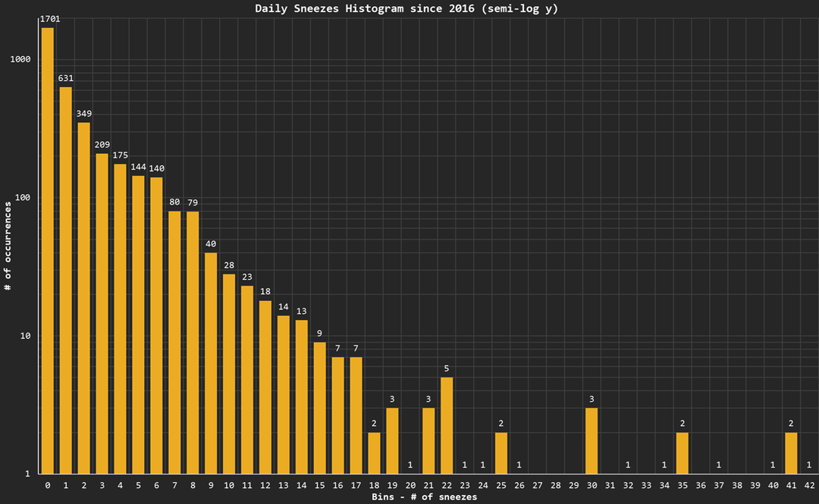Select the bar labeled 631

[x=65, y=280]
